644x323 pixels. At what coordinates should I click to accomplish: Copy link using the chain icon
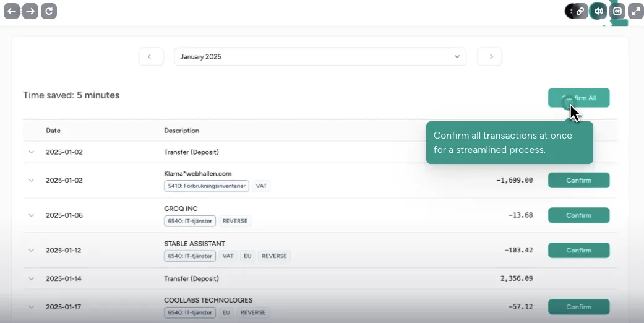coord(580,11)
